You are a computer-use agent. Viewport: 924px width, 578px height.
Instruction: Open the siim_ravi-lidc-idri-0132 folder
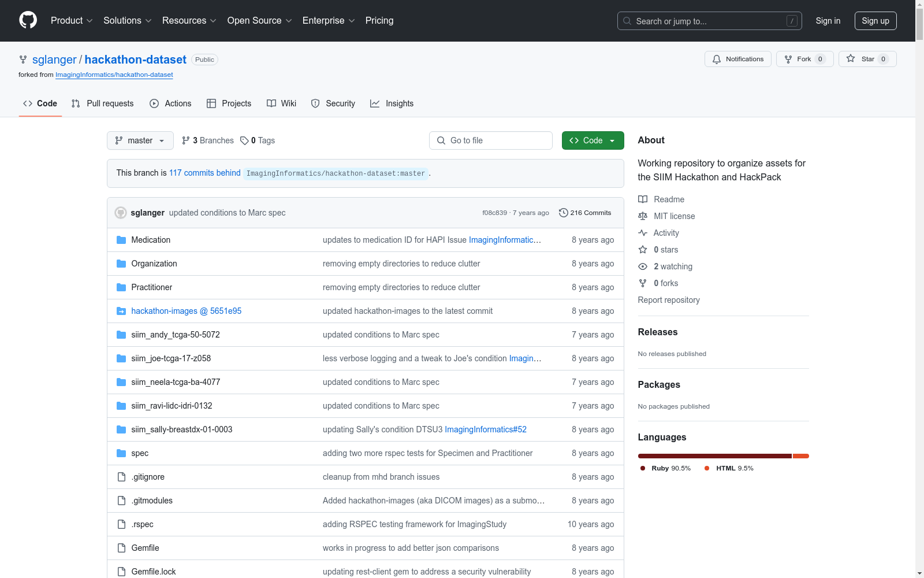point(172,406)
